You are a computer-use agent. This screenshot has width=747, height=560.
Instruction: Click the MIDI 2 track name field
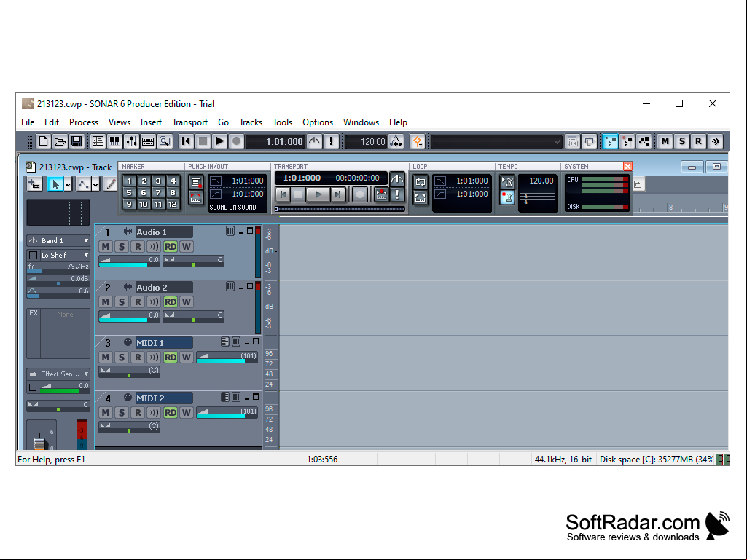click(x=165, y=398)
